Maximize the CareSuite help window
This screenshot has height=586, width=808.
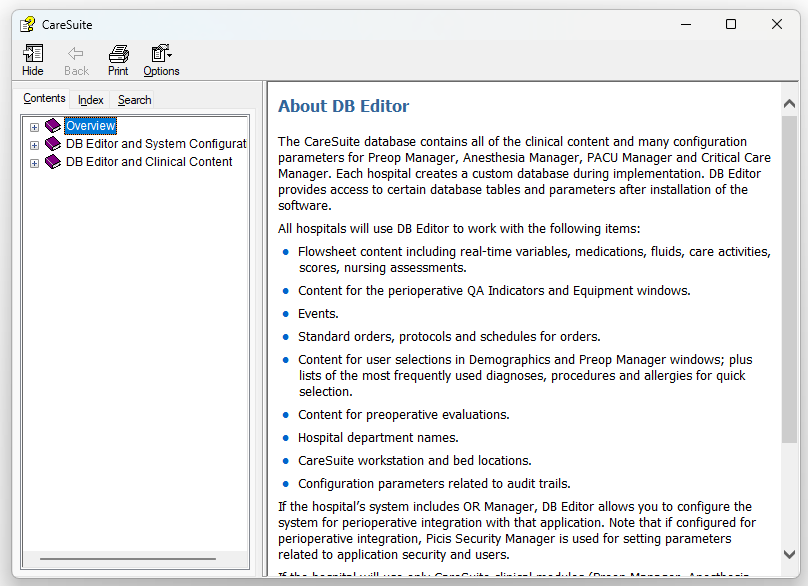(731, 24)
